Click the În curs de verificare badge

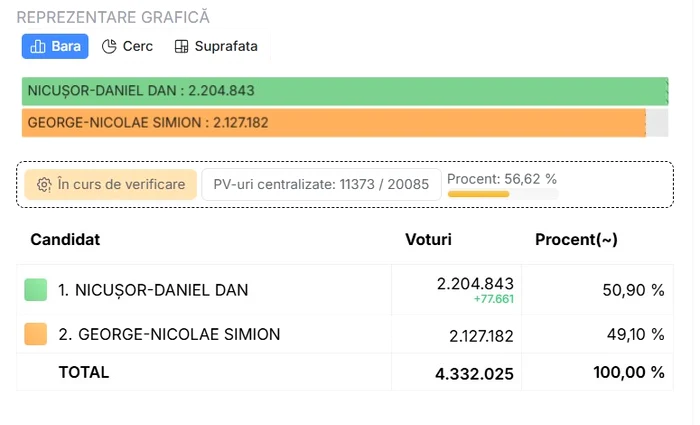[111, 184]
